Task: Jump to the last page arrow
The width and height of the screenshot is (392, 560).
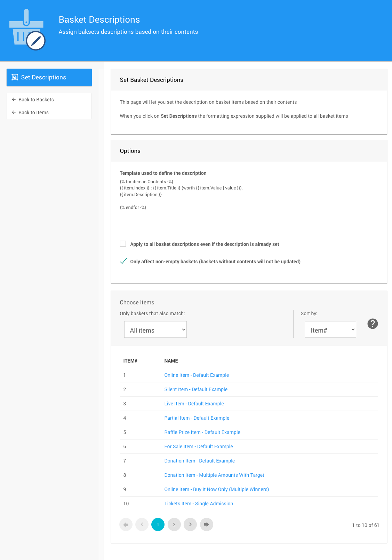Action: 207,524
